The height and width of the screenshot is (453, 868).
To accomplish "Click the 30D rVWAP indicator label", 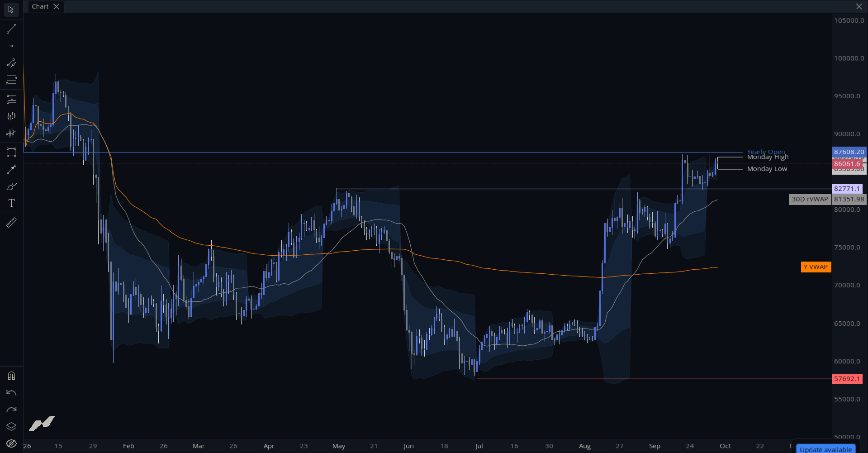I will tap(810, 199).
